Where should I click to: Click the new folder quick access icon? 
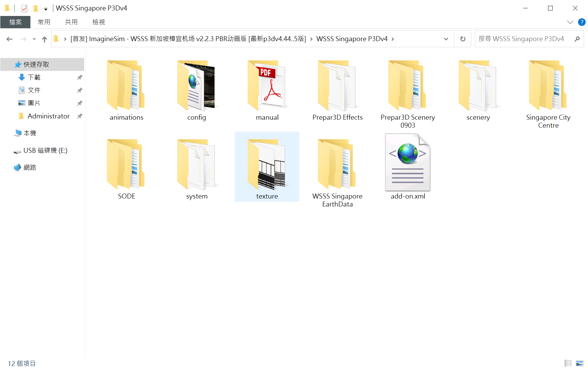[x=36, y=8]
